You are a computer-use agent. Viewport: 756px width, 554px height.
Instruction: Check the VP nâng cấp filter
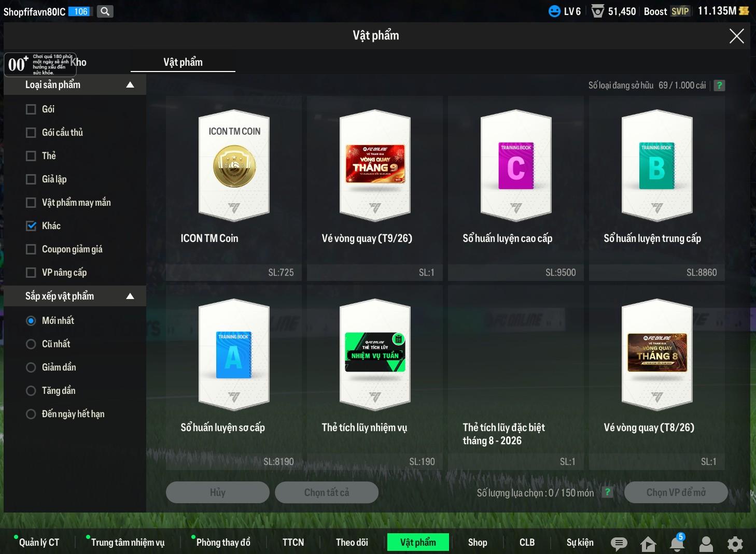coord(31,273)
